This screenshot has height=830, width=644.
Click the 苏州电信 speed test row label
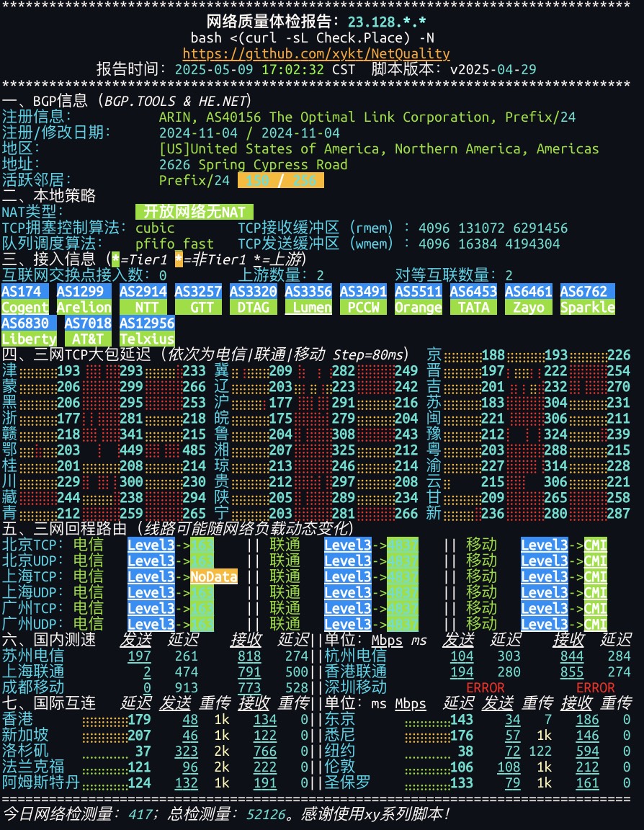(33, 656)
